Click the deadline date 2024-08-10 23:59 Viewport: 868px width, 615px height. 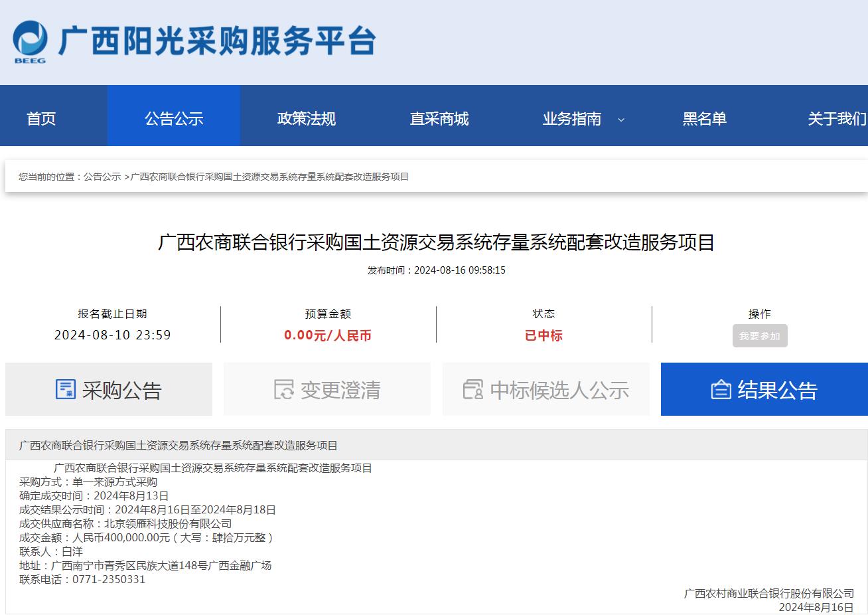[112, 335]
